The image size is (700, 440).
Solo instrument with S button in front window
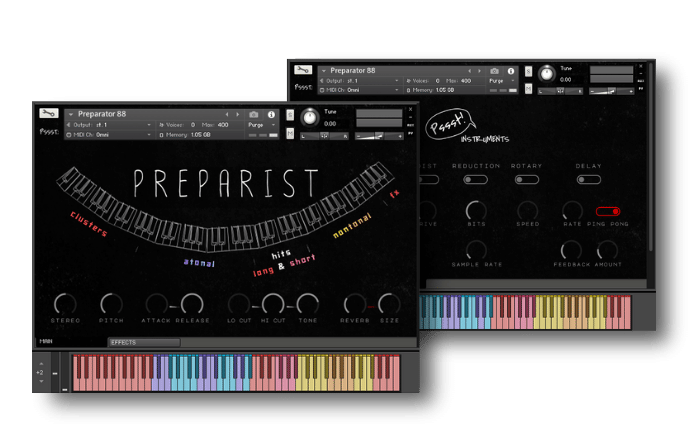(290, 115)
